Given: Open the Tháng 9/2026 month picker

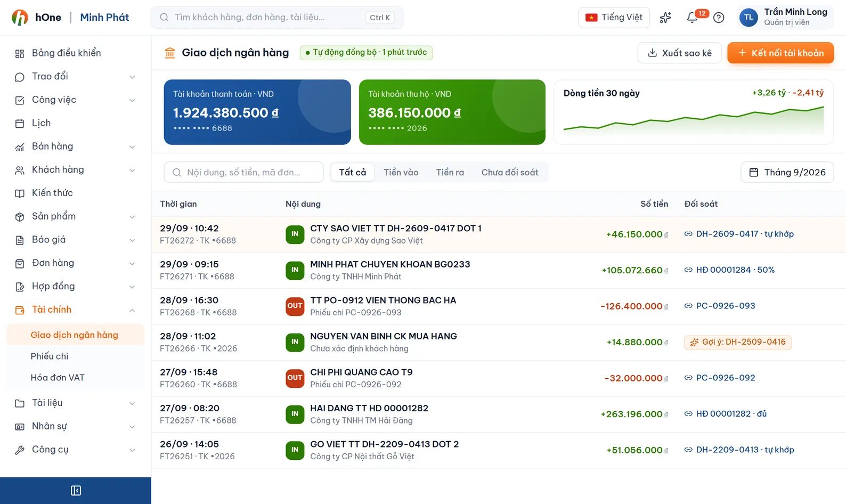Looking at the screenshot, I should click(787, 173).
